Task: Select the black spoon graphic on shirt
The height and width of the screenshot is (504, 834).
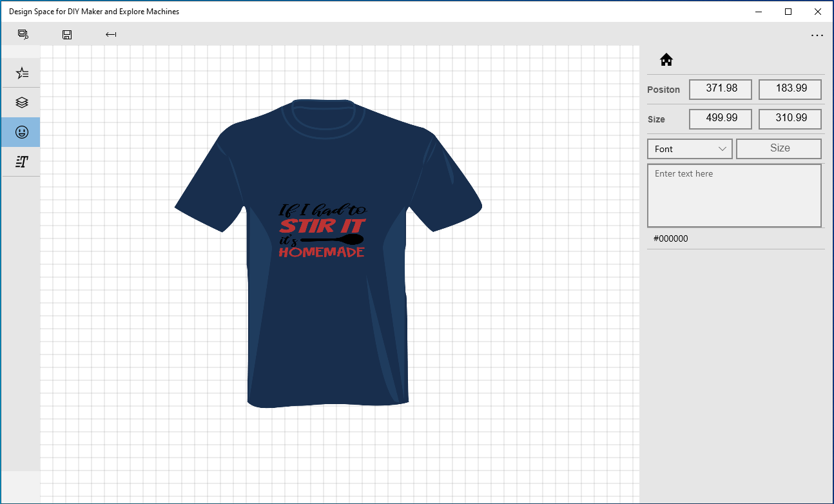Action: 331,240
